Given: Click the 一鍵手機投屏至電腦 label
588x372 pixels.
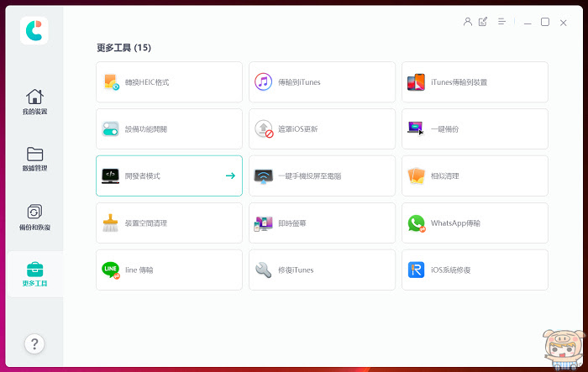Looking at the screenshot, I should click(x=310, y=176).
